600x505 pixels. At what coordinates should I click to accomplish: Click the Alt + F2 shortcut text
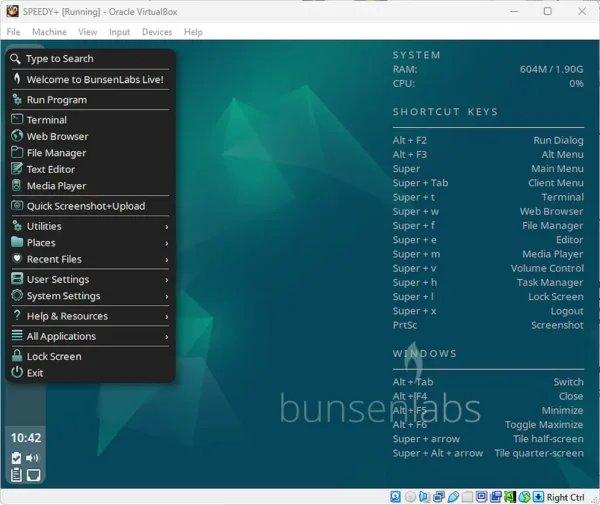(409, 140)
